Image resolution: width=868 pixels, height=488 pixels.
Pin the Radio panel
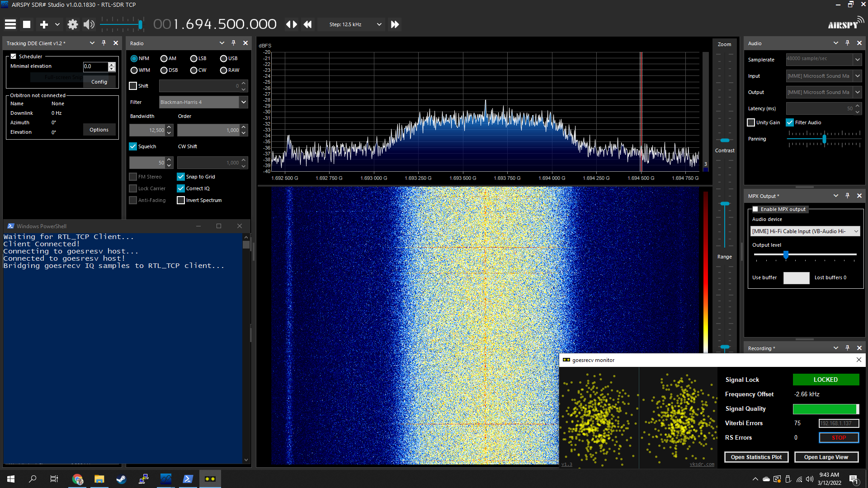[234, 43]
